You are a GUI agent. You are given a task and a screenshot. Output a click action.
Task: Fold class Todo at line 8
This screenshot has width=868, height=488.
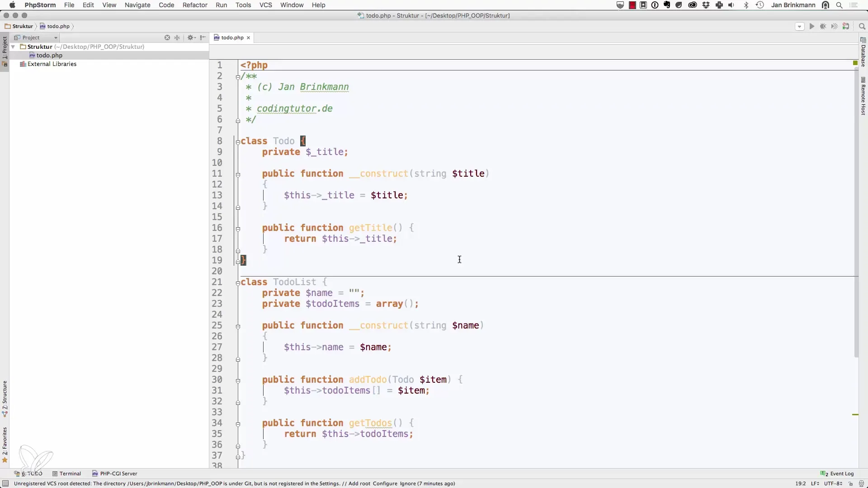click(x=238, y=142)
